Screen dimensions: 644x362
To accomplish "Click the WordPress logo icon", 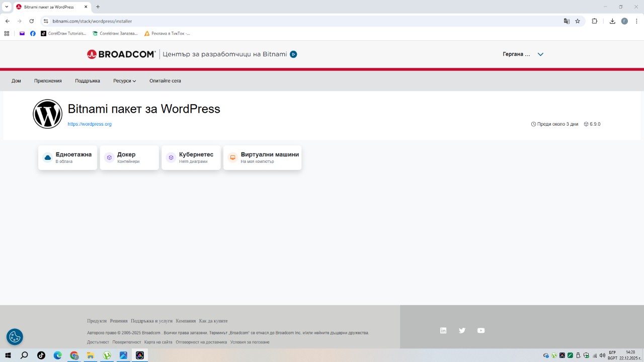I will (47, 114).
